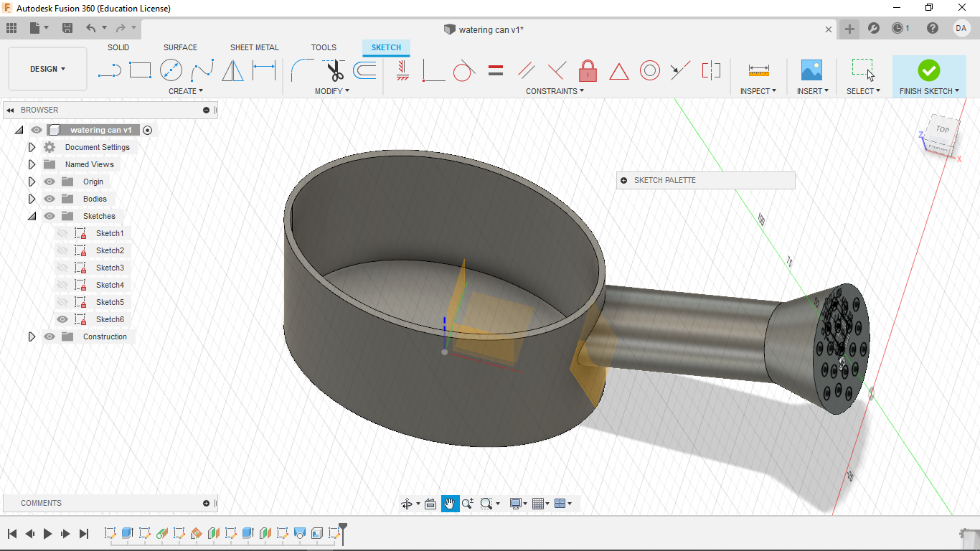This screenshot has height=551, width=980.
Task: Expand the Construction folder
Action: coord(32,336)
